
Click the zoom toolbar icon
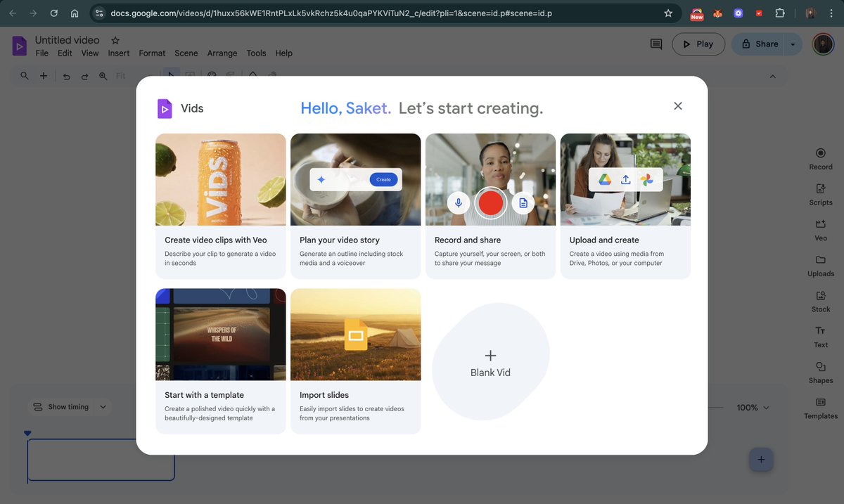103,76
